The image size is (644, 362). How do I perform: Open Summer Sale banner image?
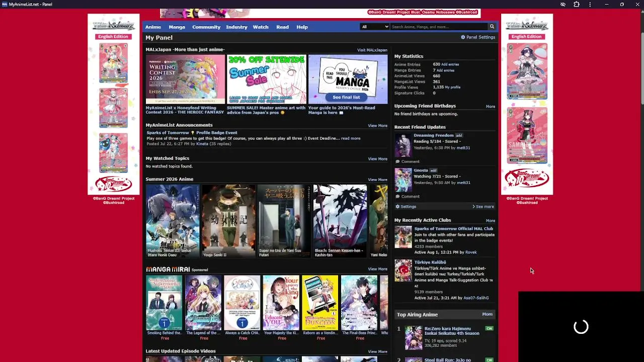(x=267, y=79)
